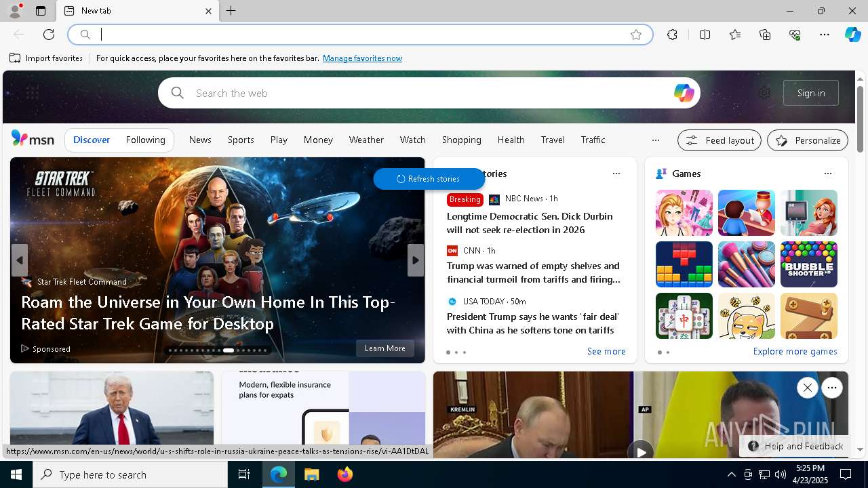Open CNN Trump tariffs warning story
Image resolution: width=868 pixels, height=488 pixels.
click(533, 272)
